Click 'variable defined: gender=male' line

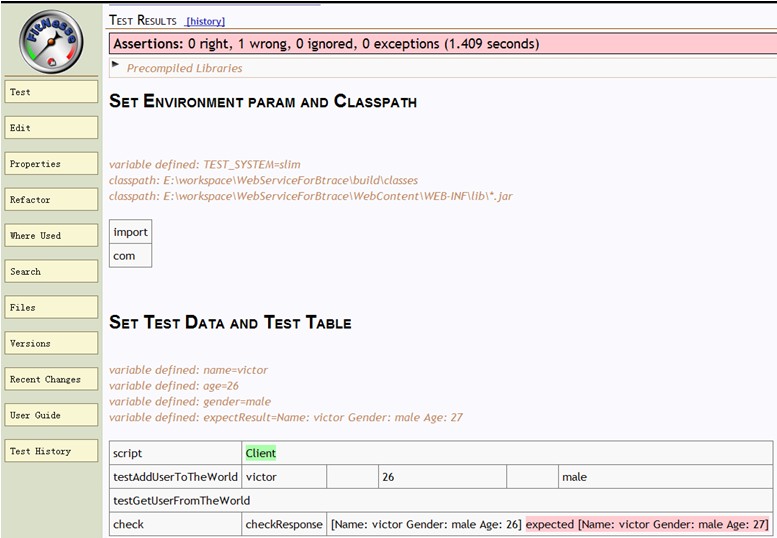coord(190,402)
